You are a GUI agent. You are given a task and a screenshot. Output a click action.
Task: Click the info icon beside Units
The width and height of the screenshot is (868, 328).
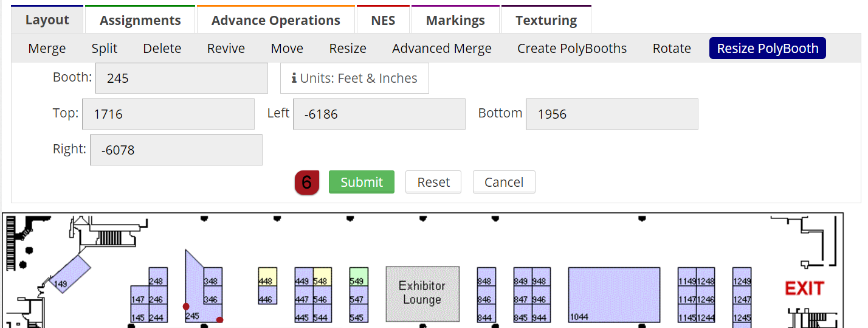pyautogui.click(x=294, y=79)
